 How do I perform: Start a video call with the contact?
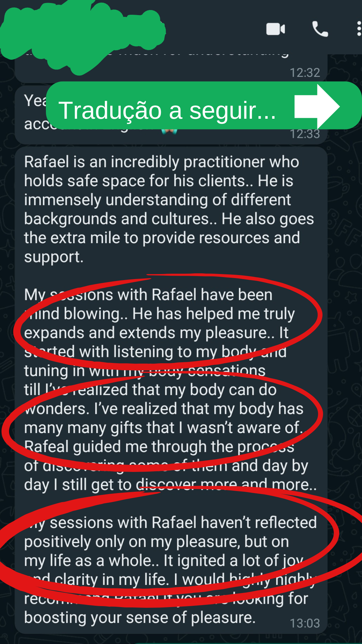(x=276, y=29)
